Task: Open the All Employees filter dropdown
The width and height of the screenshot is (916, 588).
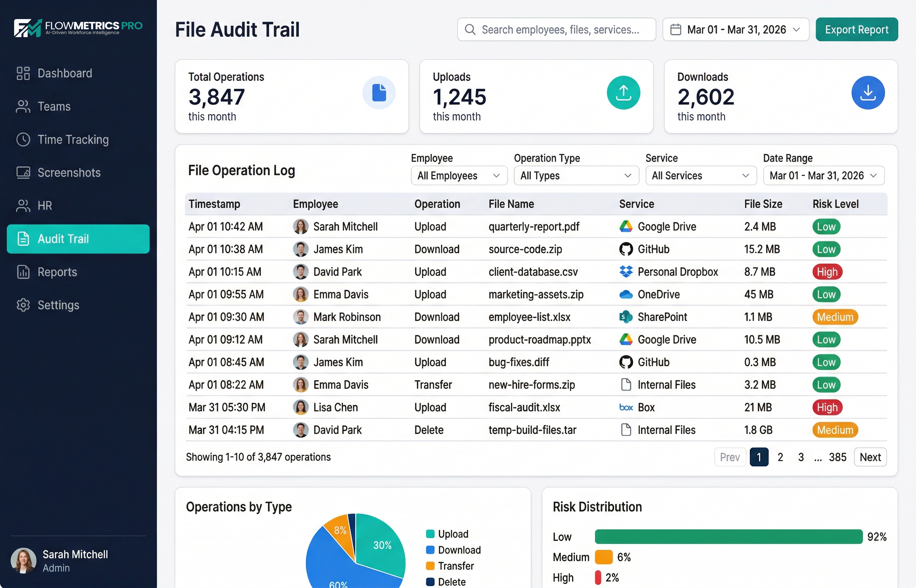Action: pos(459,176)
